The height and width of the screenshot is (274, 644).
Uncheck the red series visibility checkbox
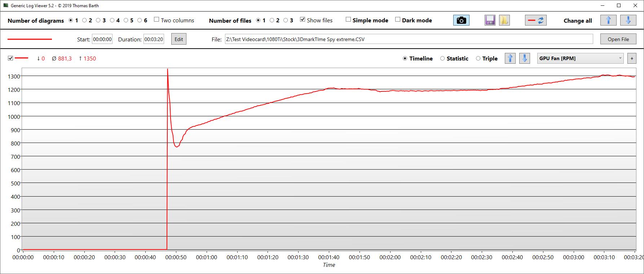[x=10, y=58]
